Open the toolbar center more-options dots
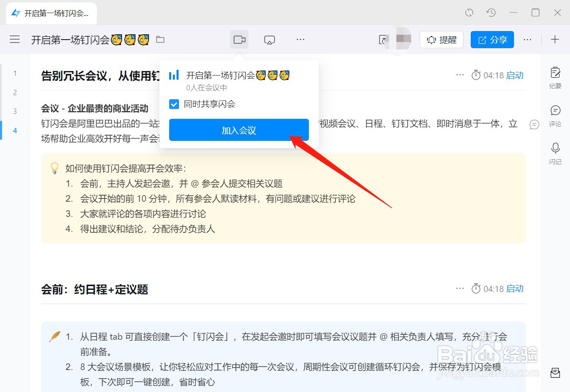Viewport: 570px width, 392px height. [x=300, y=40]
